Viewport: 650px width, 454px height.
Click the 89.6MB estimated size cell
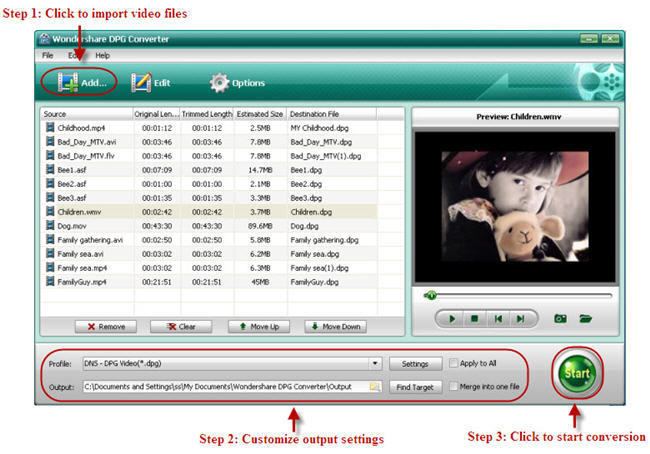(x=260, y=226)
